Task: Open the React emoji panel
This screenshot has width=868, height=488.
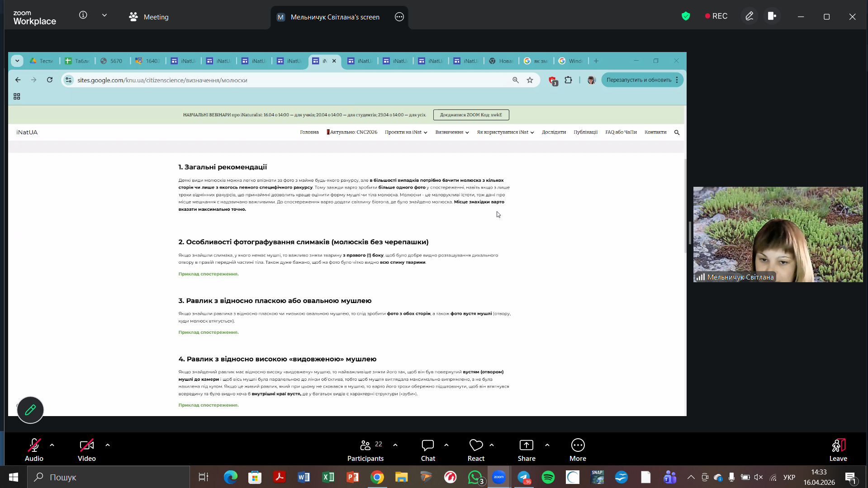Action: coord(476,450)
